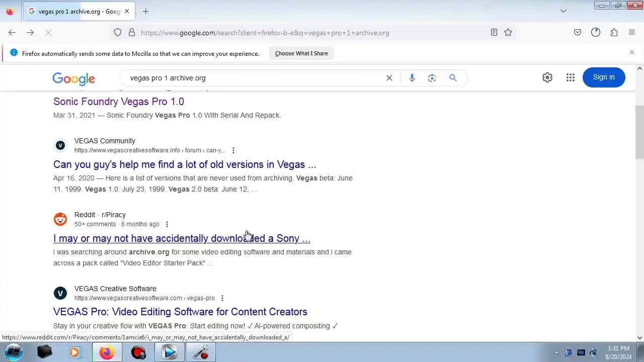Open Can you guy's help me find result
Viewport: 644px width, 362px height.
click(185, 164)
